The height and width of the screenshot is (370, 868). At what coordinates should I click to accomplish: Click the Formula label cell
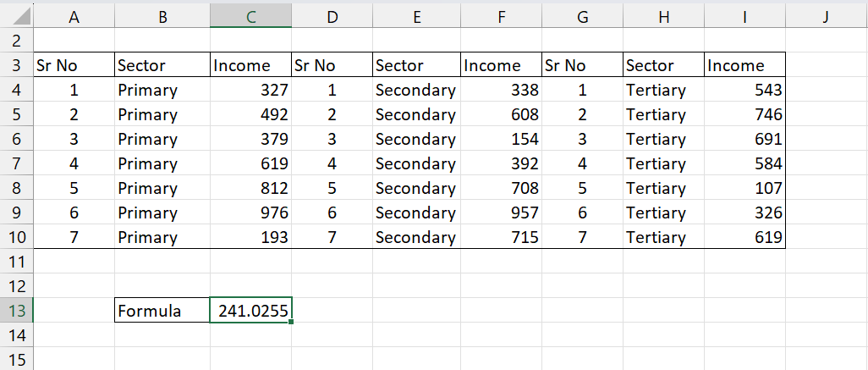pos(162,311)
